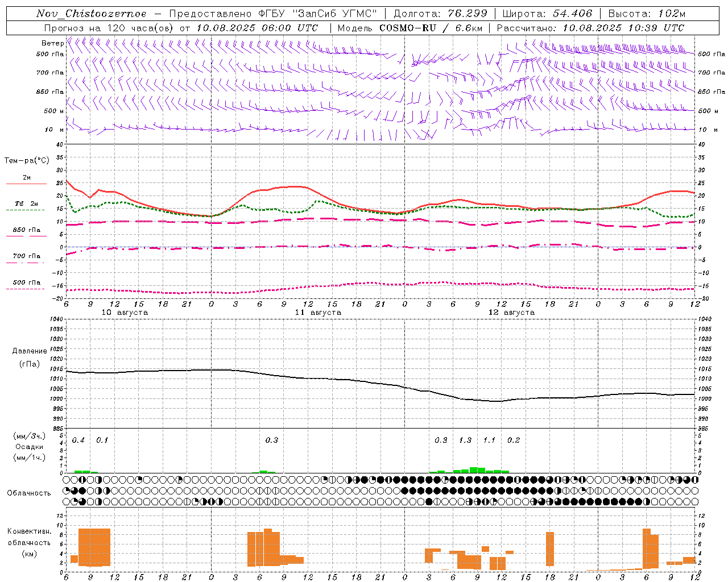The height and width of the screenshot is (582, 728).
Task: Click the green dashed Td legend line
Action: tap(25, 210)
